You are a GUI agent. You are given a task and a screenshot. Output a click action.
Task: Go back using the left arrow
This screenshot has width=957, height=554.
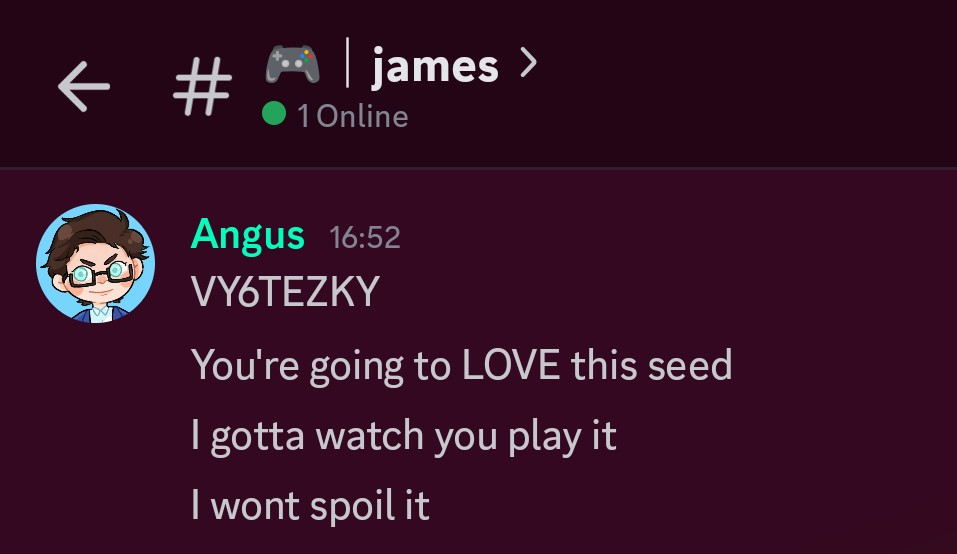84,86
